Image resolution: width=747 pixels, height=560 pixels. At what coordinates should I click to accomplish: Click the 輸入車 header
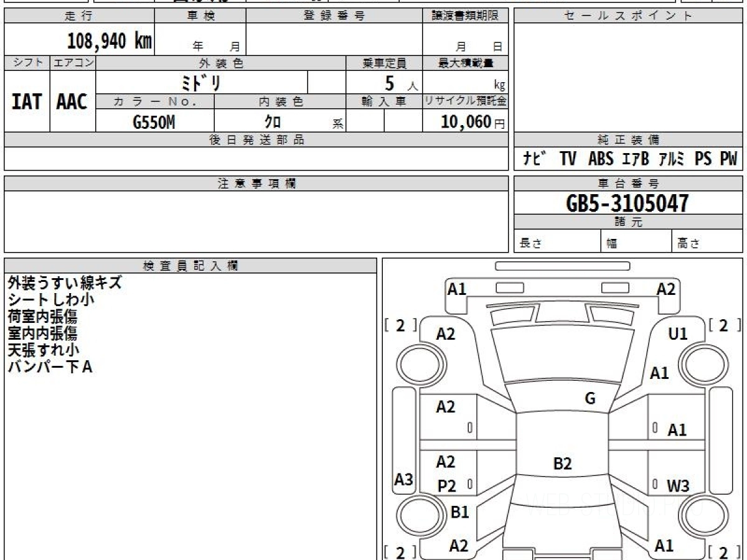[x=384, y=101]
